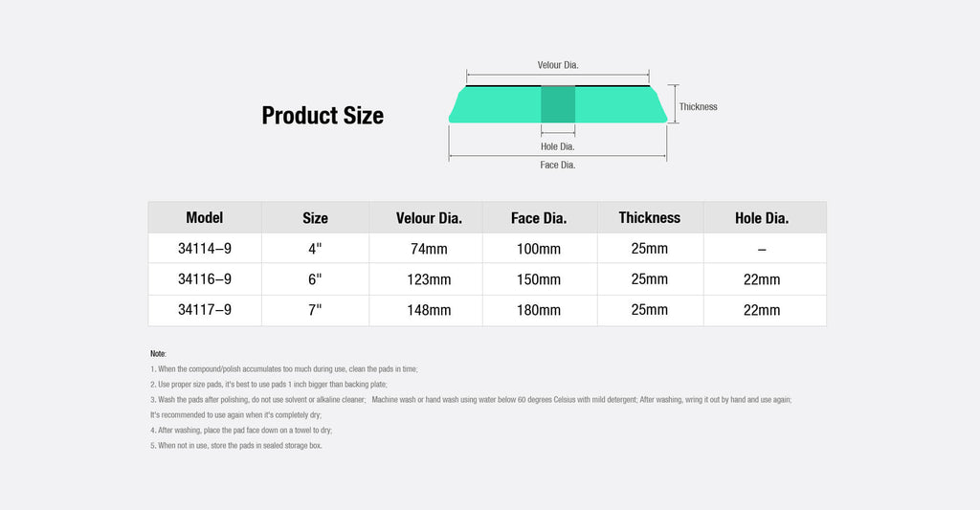Click the Hole Dia. label under diagram
The height and width of the screenshot is (510, 980).
coord(558,146)
